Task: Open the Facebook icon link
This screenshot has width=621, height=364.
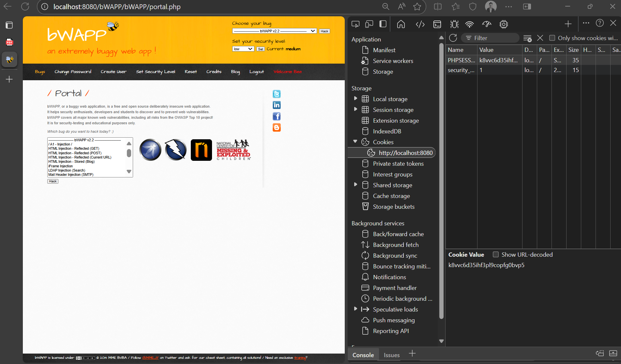Action: pyautogui.click(x=277, y=116)
